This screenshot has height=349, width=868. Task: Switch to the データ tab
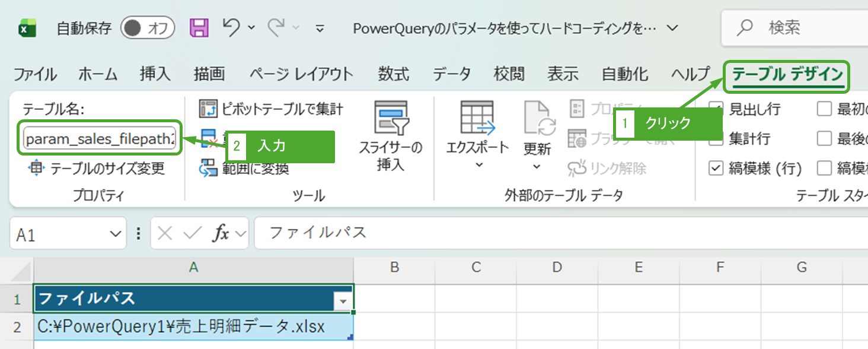point(451,75)
